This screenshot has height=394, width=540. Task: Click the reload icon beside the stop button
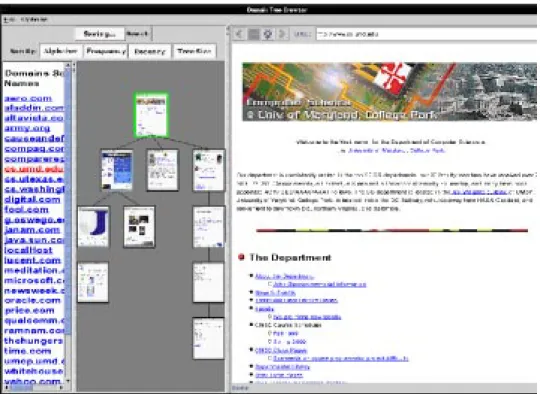(268, 34)
